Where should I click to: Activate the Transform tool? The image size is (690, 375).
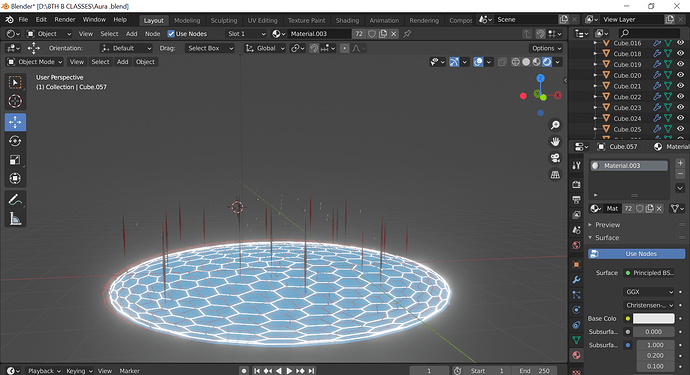coord(15,178)
